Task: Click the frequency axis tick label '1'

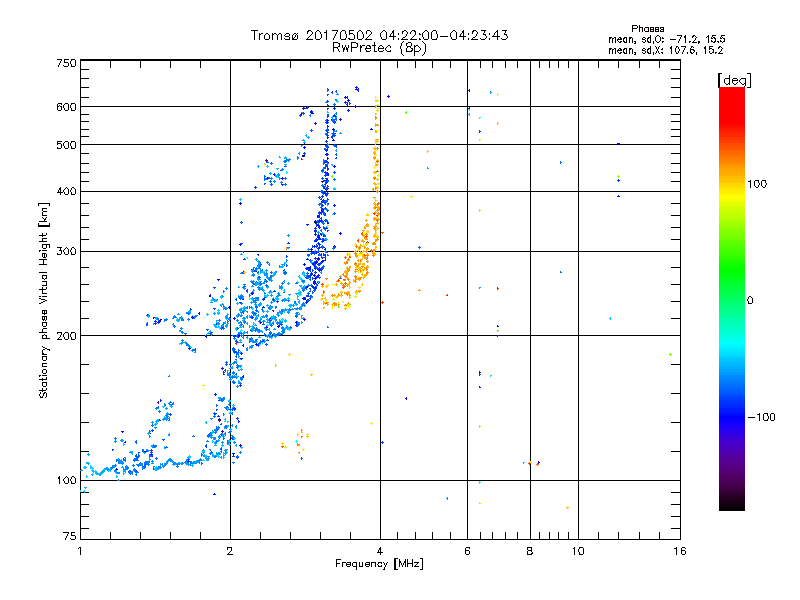Action: tap(80, 551)
